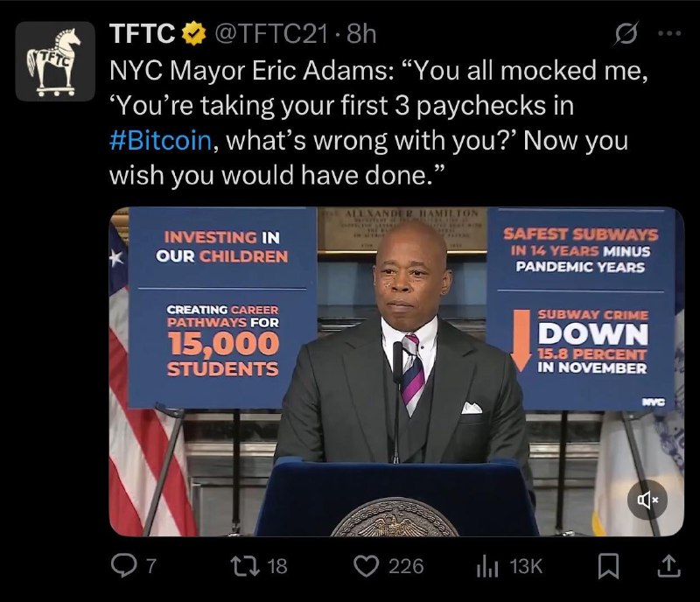Click the TFTC display name

[x=142, y=33]
